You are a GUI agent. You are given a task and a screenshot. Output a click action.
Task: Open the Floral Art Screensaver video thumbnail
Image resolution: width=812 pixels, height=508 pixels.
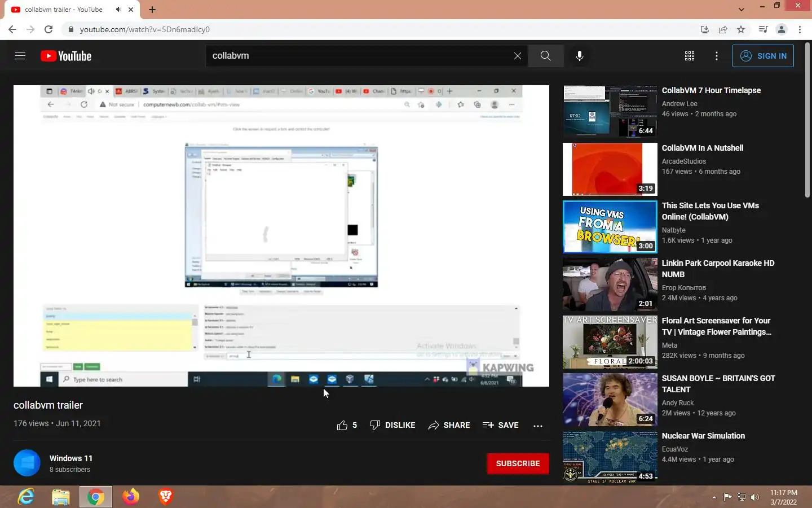point(610,342)
